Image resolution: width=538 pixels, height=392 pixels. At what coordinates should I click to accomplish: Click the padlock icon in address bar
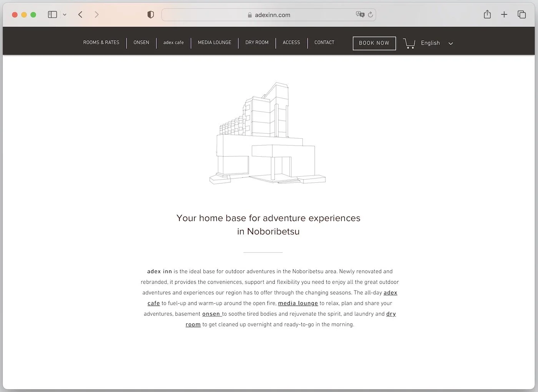[x=250, y=15]
